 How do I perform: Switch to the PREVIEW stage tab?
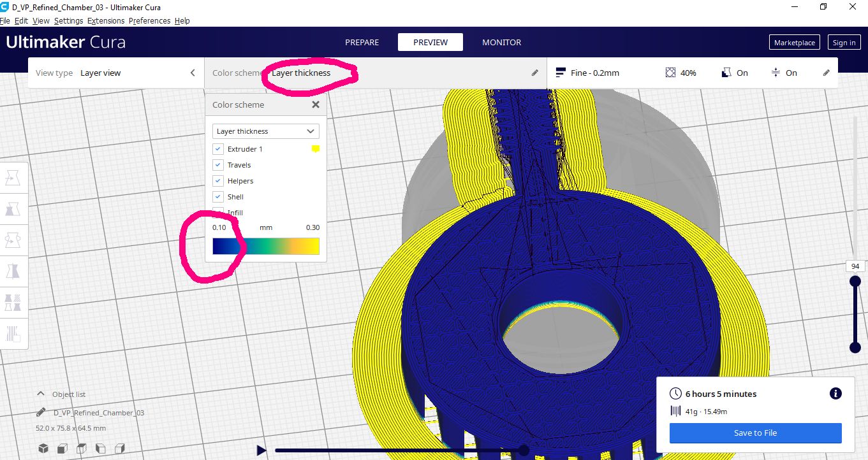coord(430,42)
